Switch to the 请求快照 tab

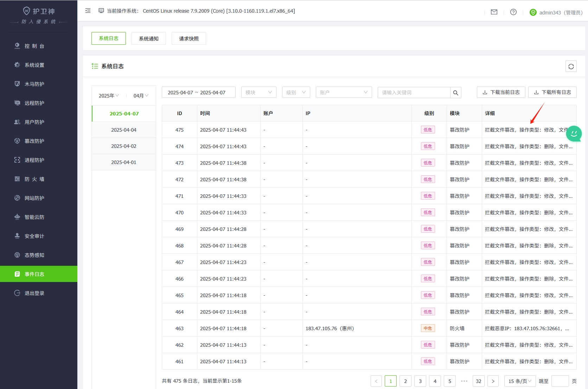click(189, 38)
